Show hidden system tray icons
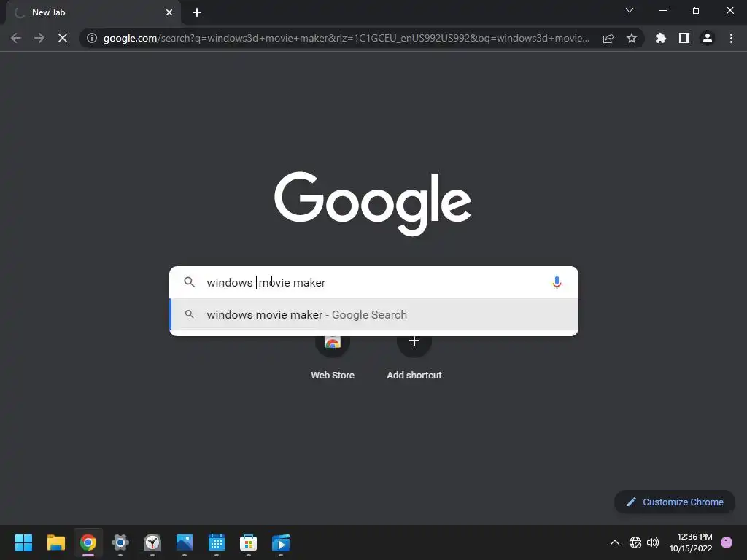Screen dimensions: 747x560 tap(614, 542)
